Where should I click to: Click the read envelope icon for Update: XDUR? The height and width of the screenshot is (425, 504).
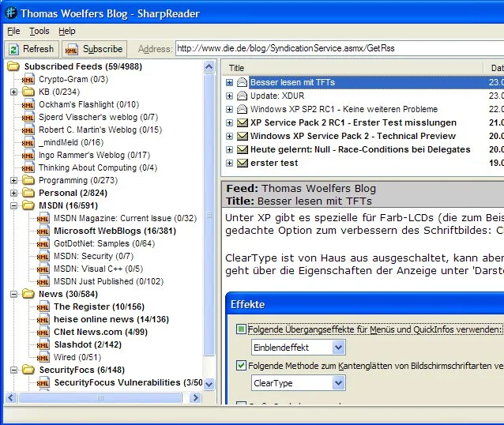click(x=242, y=96)
